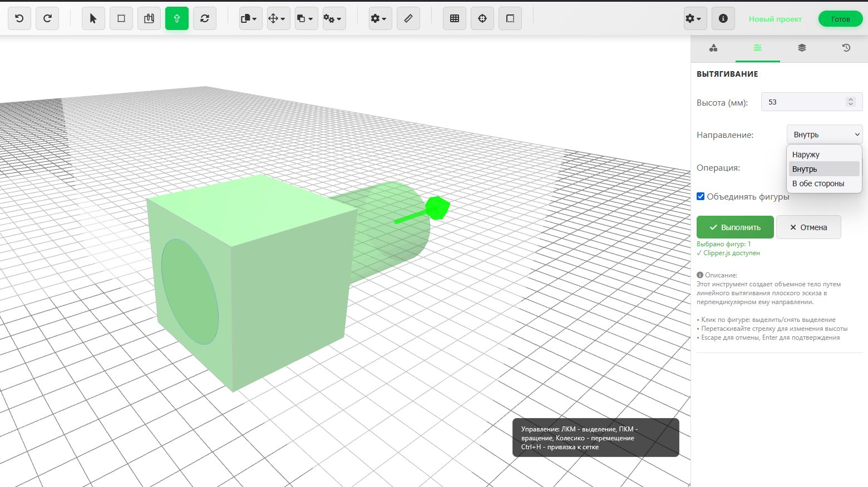Expand the double-gears settings dropdown

pos(333,18)
